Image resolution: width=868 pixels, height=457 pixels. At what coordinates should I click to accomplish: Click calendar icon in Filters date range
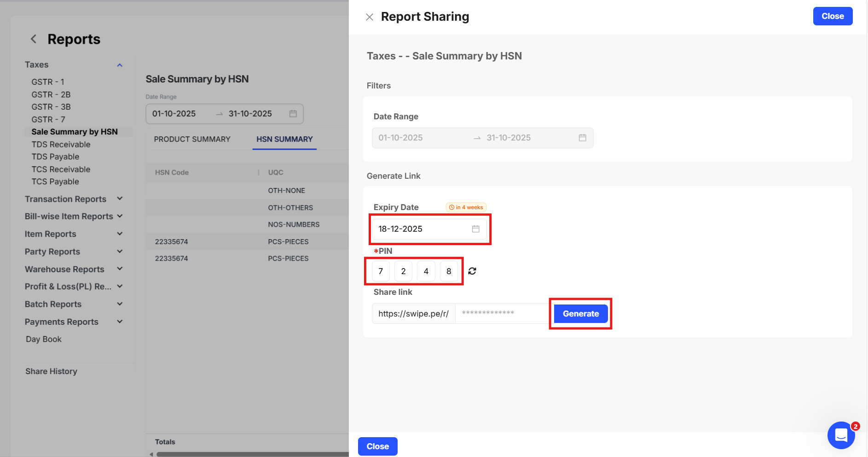click(x=582, y=138)
